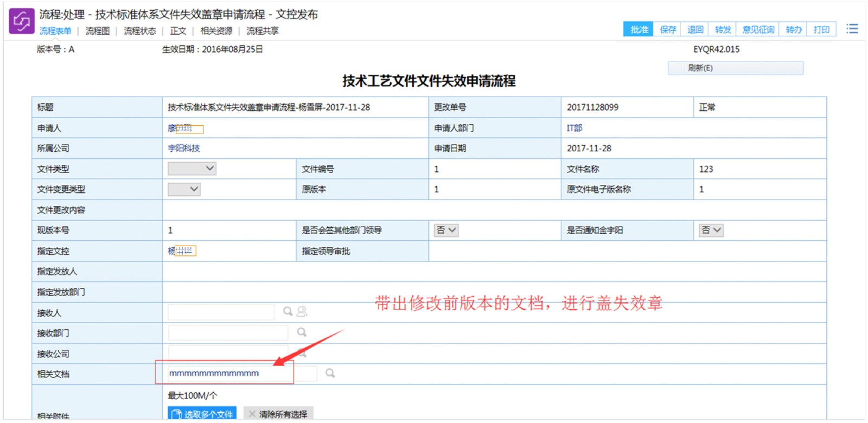The image size is (868, 423).
Task: Switch to the 流程图 tab
Action: click(x=98, y=31)
